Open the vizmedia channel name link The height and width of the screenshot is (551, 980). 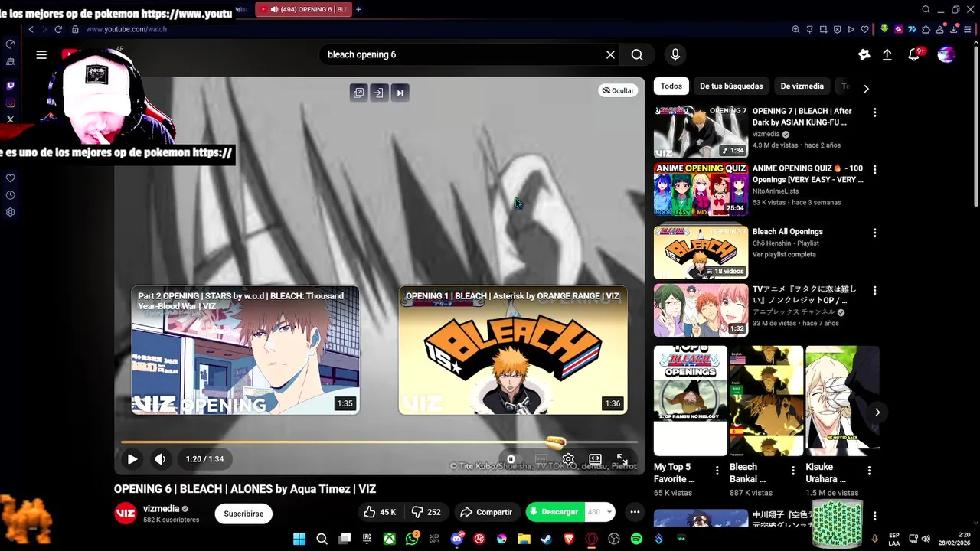(161, 508)
